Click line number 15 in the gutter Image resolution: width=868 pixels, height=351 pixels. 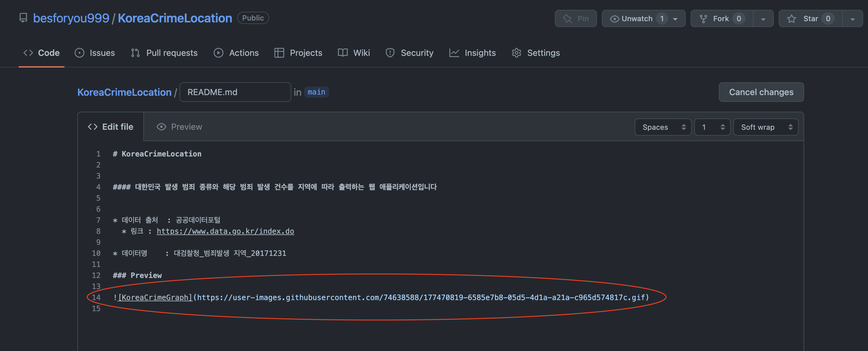96,309
